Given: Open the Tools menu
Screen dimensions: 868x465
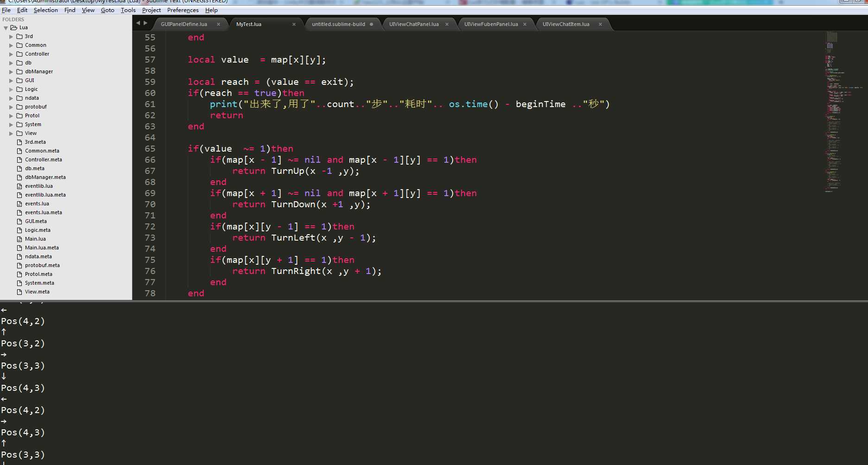Looking at the screenshot, I should (128, 10).
